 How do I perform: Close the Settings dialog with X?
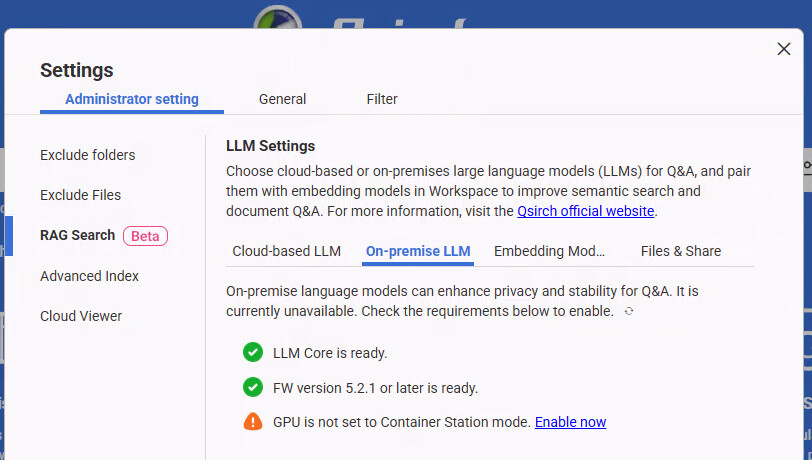pyautogui.click(x=784, y=49)
